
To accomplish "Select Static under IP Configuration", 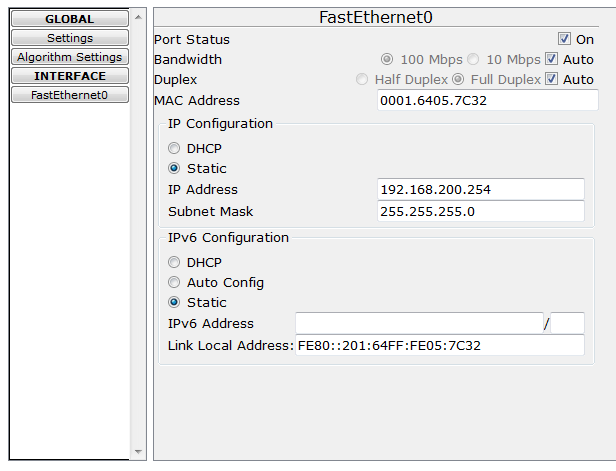I will [x=174, y=168].
